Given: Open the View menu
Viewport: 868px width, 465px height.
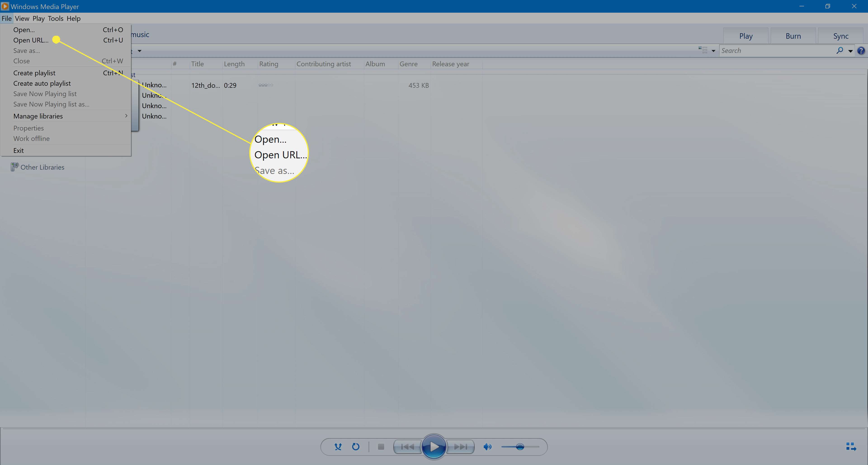Looking at the screenshot, I should click(22, 19).
